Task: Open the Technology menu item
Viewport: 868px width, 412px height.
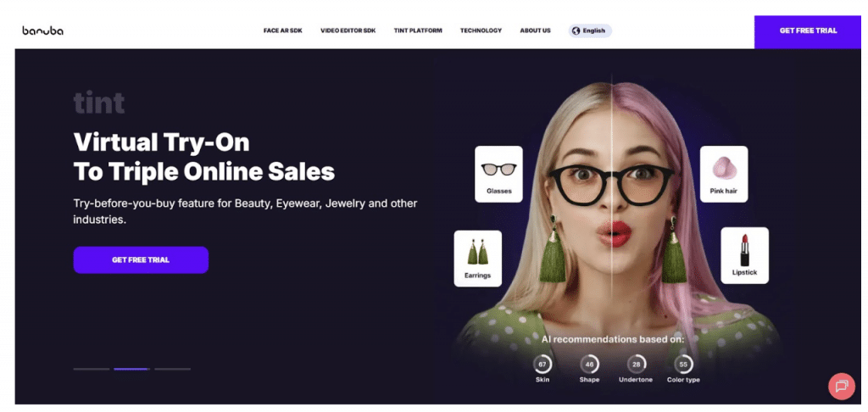Action: point(481,31)
